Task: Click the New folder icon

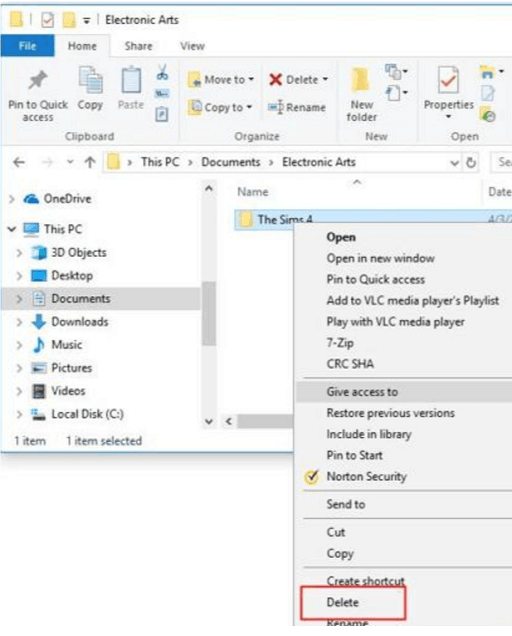Action: (360, 80)
